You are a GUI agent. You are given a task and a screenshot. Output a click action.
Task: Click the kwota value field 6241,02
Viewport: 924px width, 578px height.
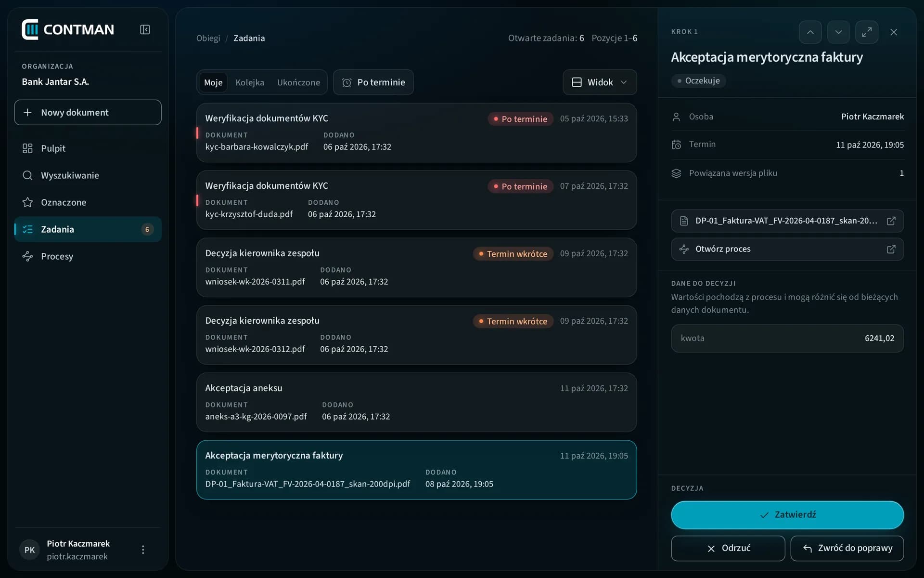pyautogui.click(x=787, y=338)
